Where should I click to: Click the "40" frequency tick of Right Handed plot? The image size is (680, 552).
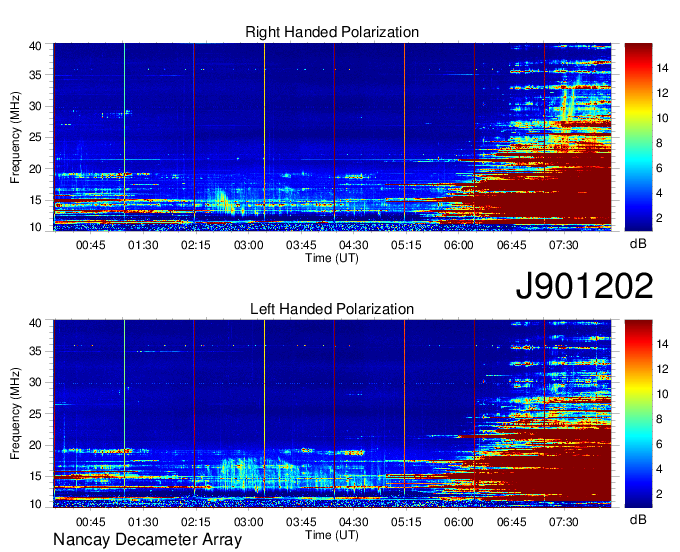point(36,46)
